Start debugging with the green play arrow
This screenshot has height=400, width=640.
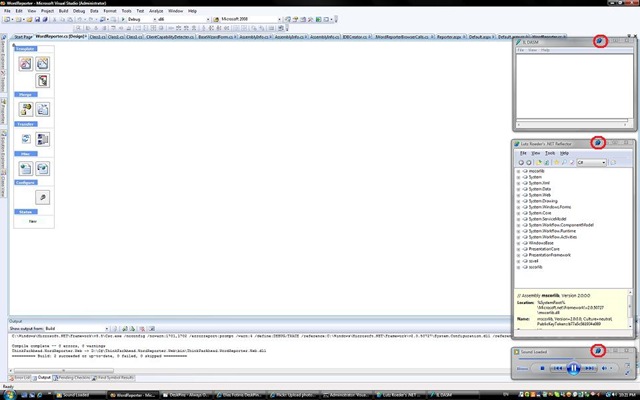pos(123,19)
